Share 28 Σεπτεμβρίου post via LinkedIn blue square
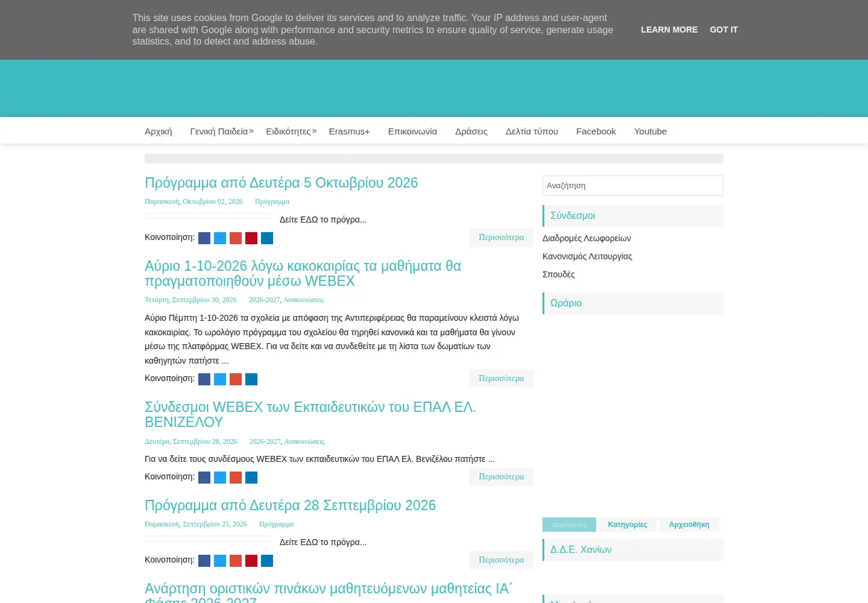The width and height of the screenshot is (868, 603). pyautogui.click(x=267, y=561)
